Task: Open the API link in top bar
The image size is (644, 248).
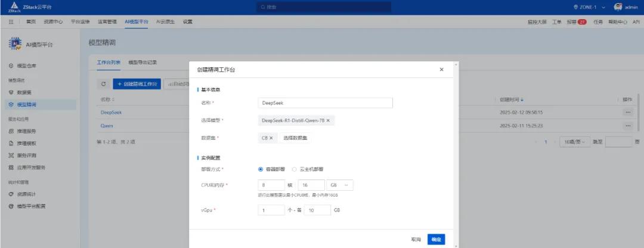Action: [x=636, y=22]
